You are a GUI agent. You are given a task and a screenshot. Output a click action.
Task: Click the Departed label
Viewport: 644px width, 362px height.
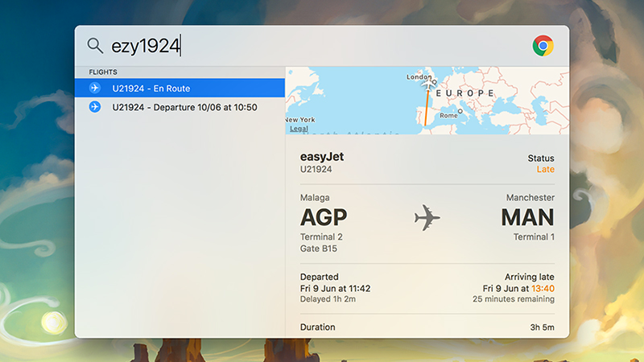(x=319, y=277)
